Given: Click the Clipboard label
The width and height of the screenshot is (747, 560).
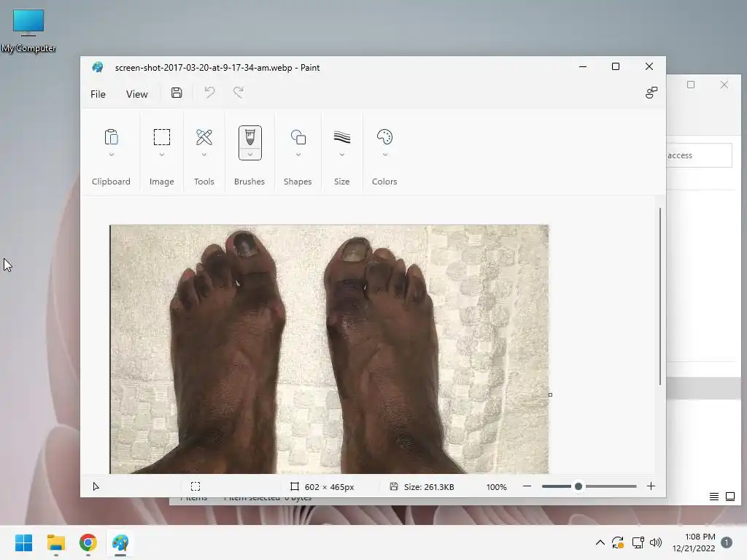Looking at the screenshot, I should (x=111, y=182).
